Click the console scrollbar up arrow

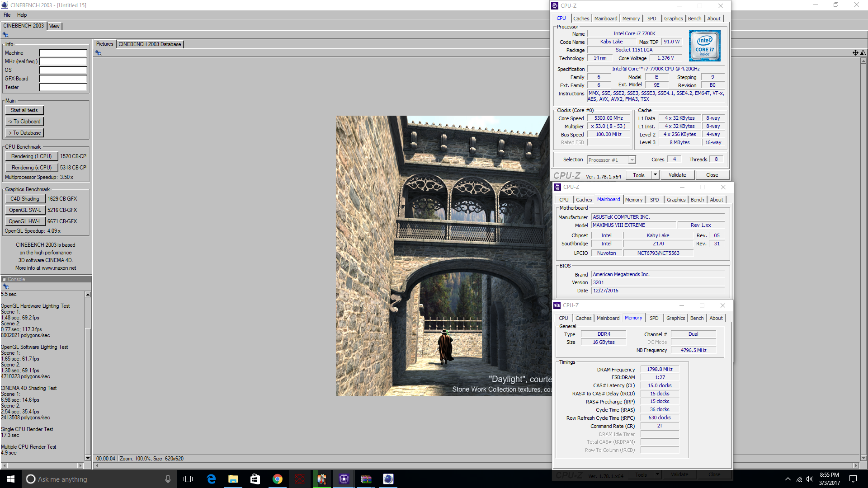coord(88,295)
